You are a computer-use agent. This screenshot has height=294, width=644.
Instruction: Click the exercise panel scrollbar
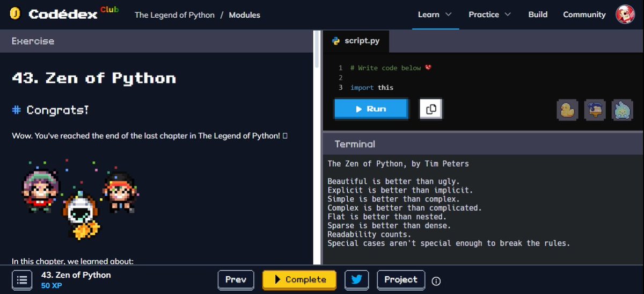pyautogui.click(x=317, y=48)
